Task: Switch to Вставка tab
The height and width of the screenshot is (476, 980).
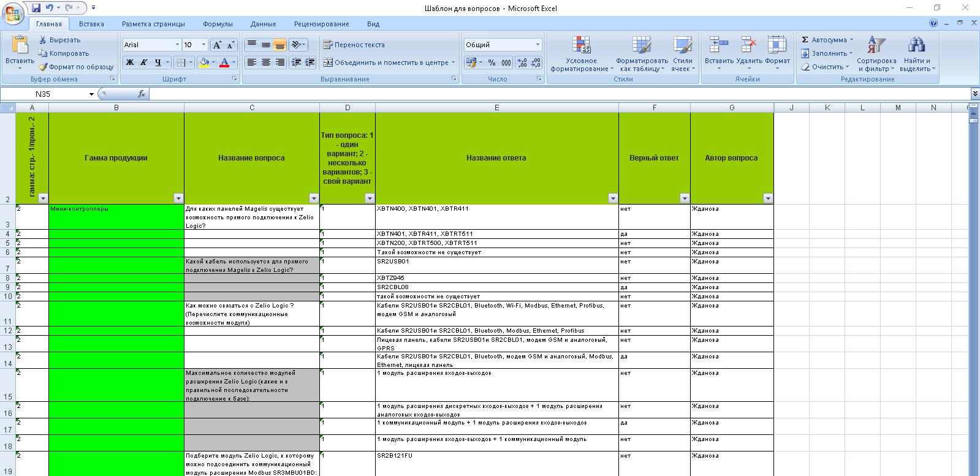Action: 91,24
